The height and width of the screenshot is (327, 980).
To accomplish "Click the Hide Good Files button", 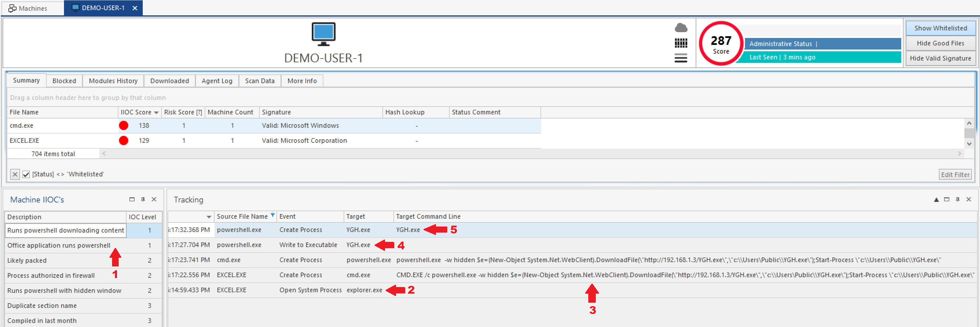I will [x=940, y=43].
